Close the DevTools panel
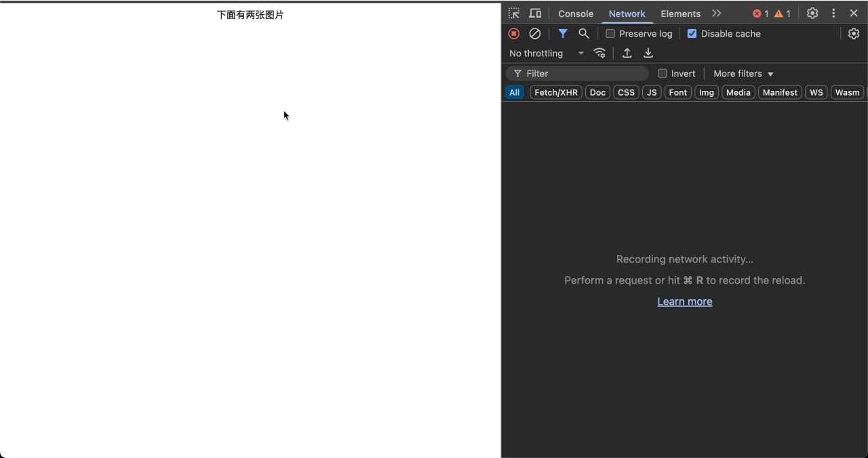This screenshot has width=868, height=458. click(854, 14)
